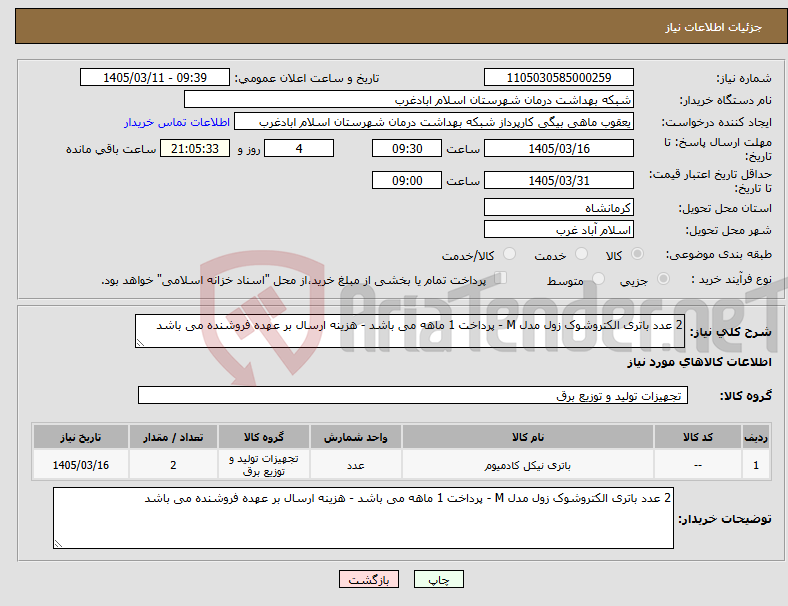Select the متوسط purchase type radio
The height and width of the screenshot is (606, 788).
tap(598, 279)
